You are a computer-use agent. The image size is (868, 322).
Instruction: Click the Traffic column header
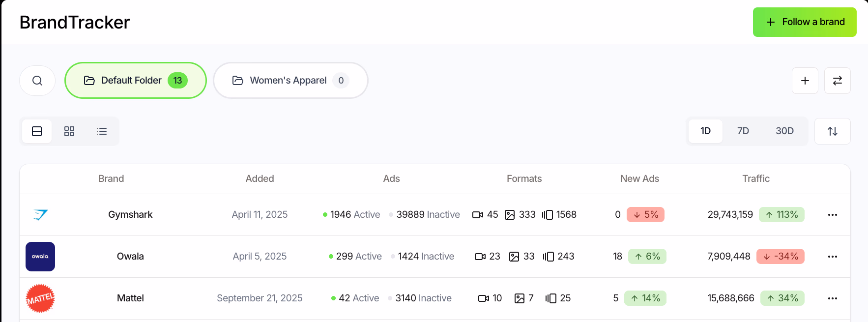tap(756, 179)
